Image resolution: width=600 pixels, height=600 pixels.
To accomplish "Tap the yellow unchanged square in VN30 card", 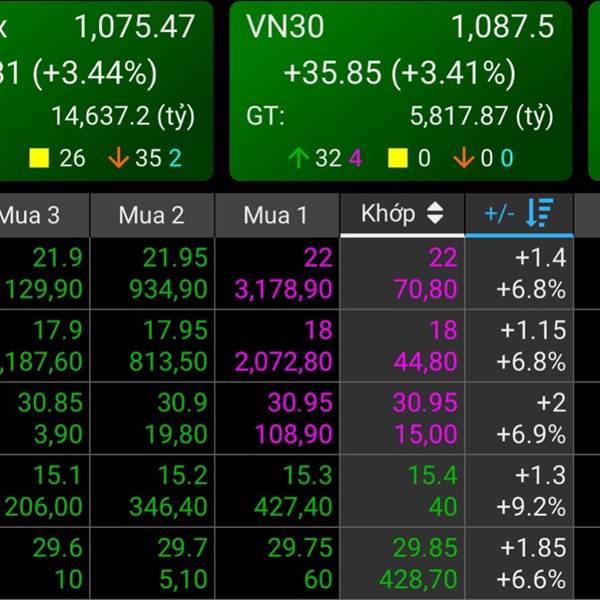I will (398, 158).
